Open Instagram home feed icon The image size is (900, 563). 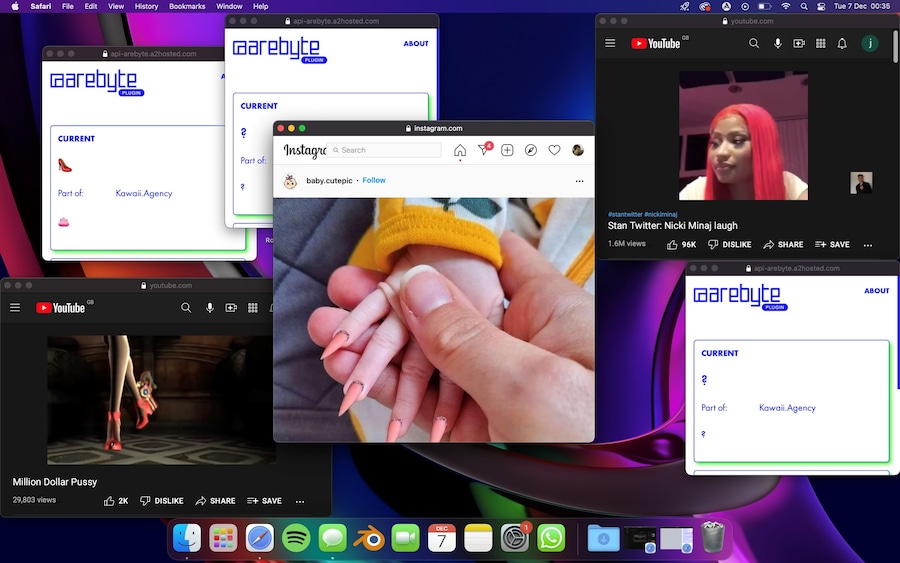pyautogui.click(x=460, y=150)
